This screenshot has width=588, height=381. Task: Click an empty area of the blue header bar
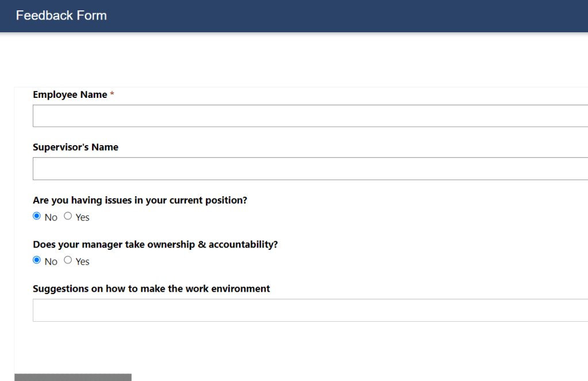pyautogui.click(x=345, y=16)
